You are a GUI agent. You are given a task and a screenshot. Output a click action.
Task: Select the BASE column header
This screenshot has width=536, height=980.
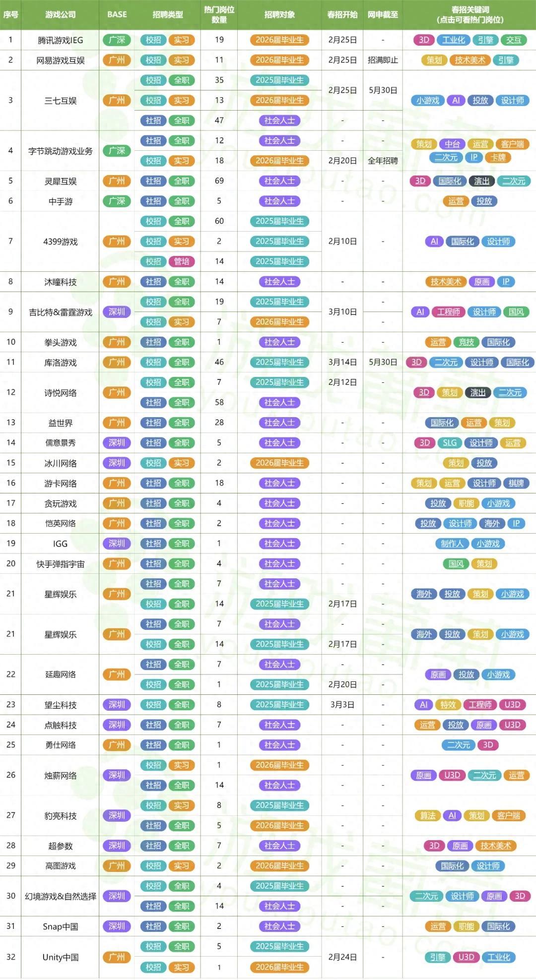point(117,14)
